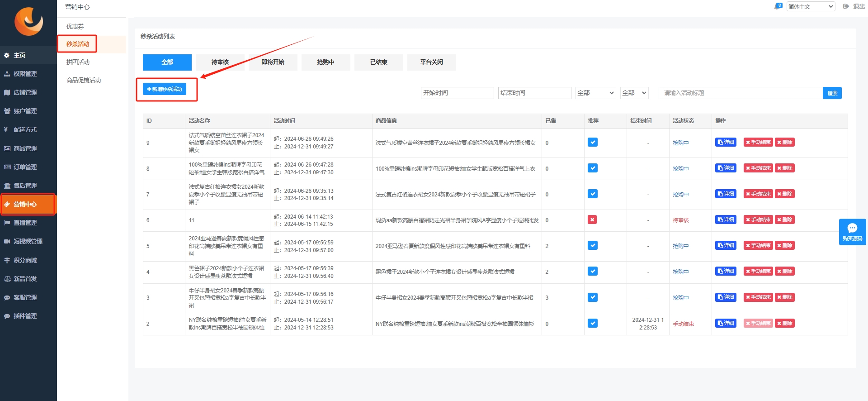Open 店铺管理 in the sidebar

point(28,92)
